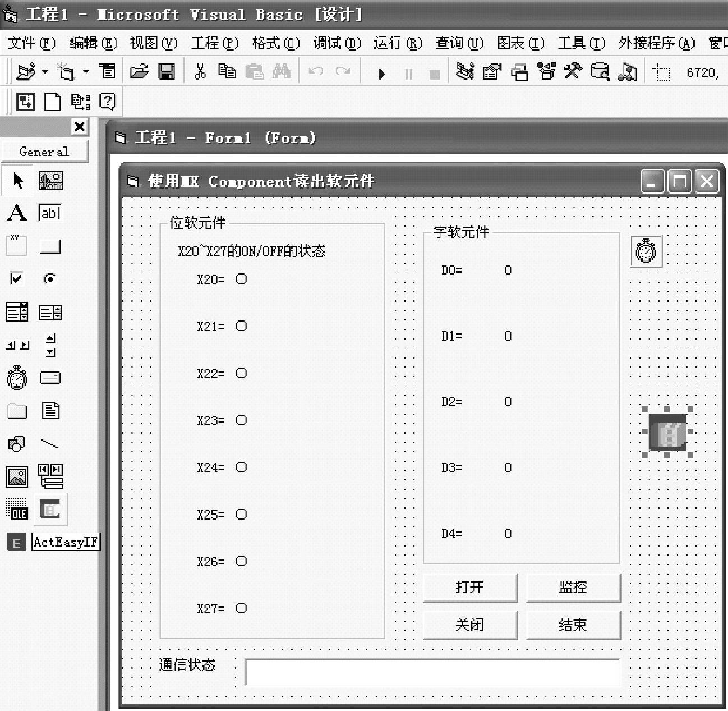
Task: Select the DriveListBox tool in the toolbox
Action: pos(50,378)
